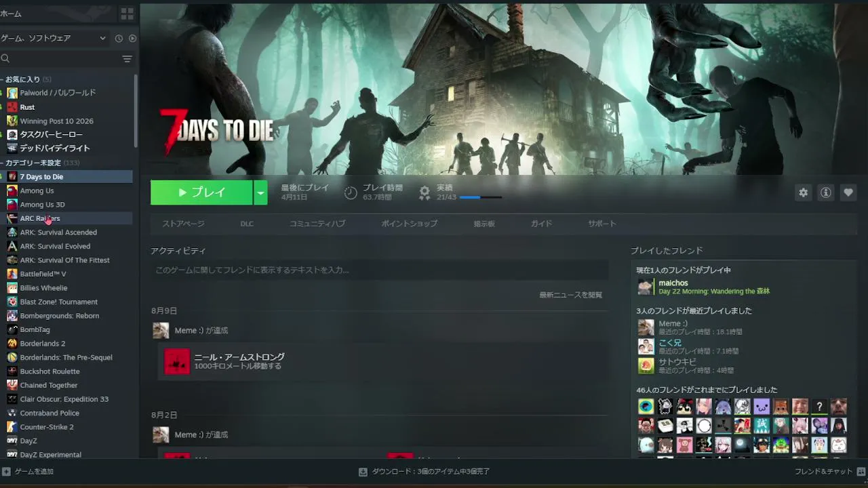The height and width of the screenshot is (488, 868).
Task: Click the magnifier search icon in the sidebar
Action: coord(5,59)
